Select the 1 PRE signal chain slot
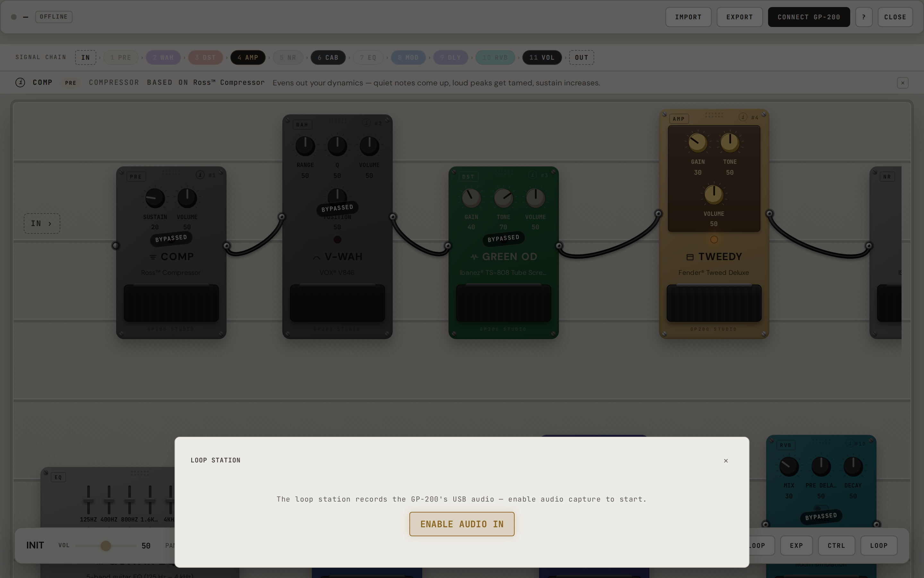Image resolution: width=924 pixels, height=578 pixels. [121, 57]
